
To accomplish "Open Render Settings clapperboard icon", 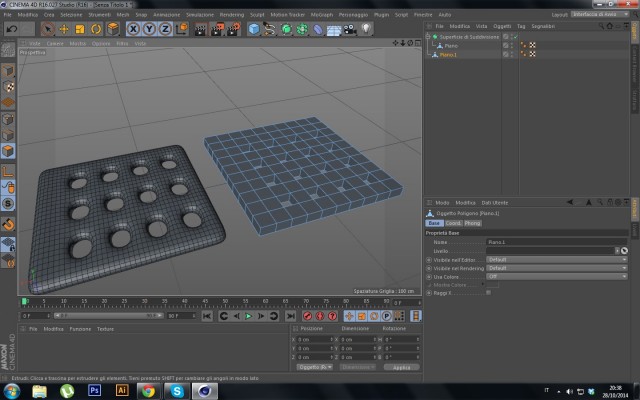I will tap(234, 29).
